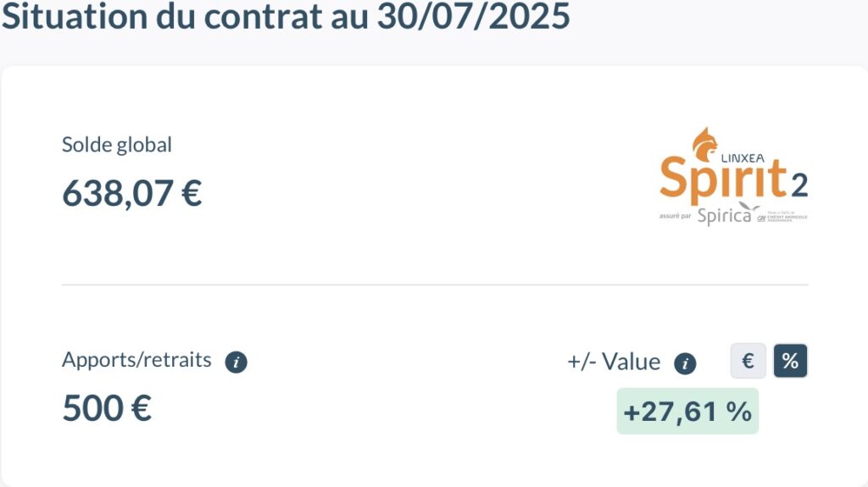Click the numeral 2 in Spirit logo
Image resolution: width=868 pixels, height=487 pixels.
799,185
